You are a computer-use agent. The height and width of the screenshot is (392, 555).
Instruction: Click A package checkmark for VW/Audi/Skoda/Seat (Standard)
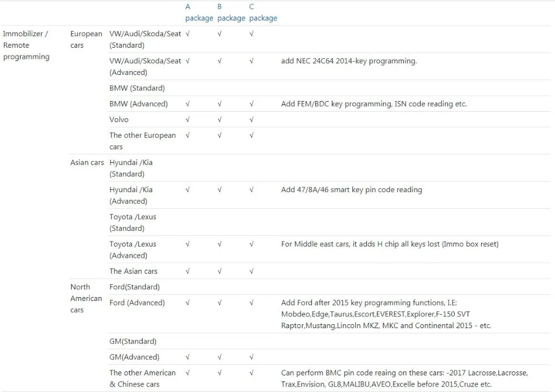(x=188, y=34)
